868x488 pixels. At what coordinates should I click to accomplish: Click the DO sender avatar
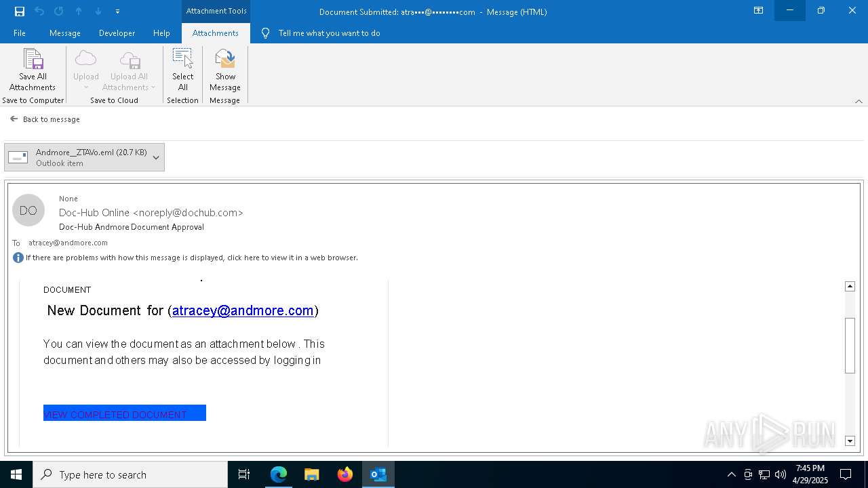coord(28,211)
